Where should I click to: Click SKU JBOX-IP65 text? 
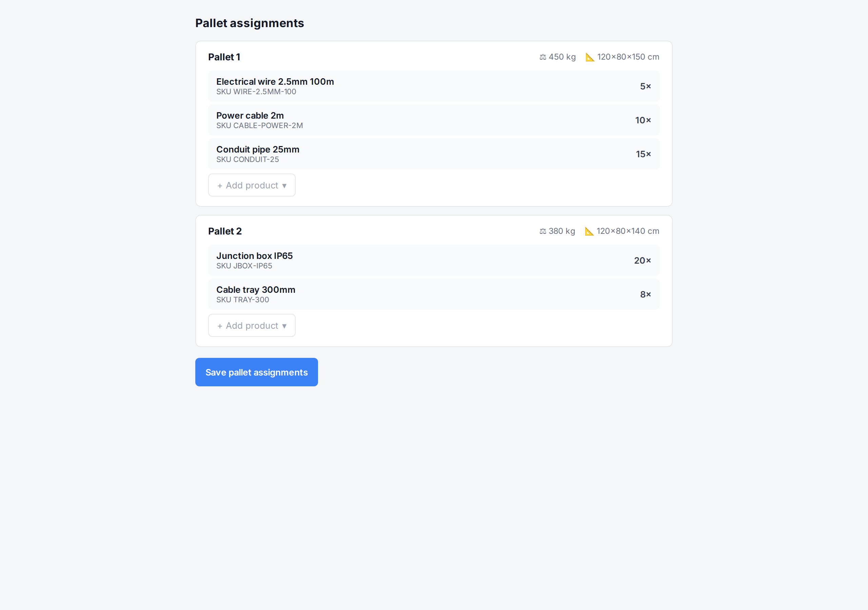point(244,266)
